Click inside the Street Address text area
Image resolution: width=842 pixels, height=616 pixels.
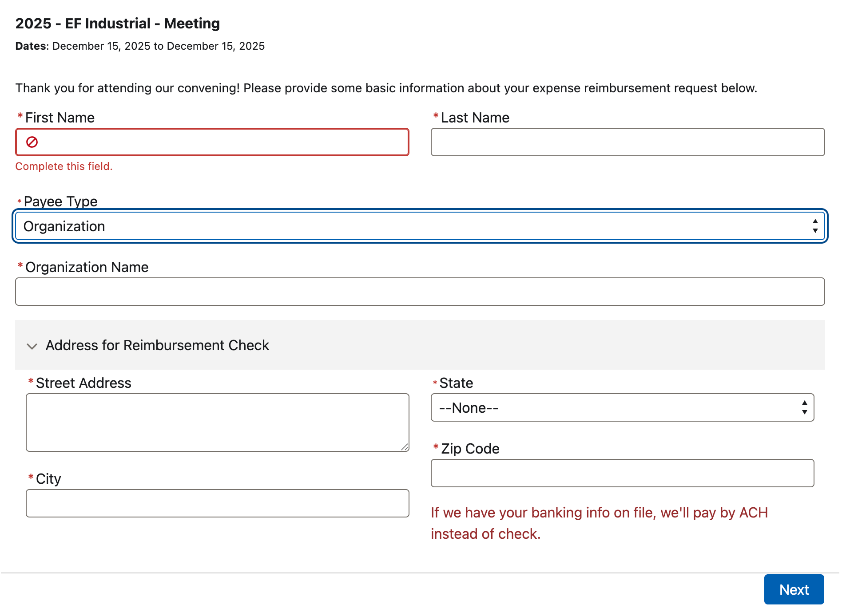(217, 422)
